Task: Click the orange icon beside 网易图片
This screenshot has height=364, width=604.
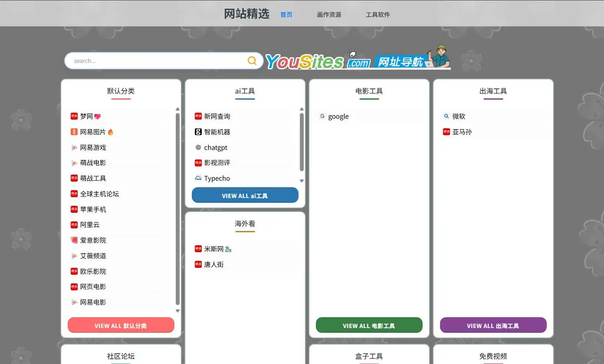Action: [74, 132]
